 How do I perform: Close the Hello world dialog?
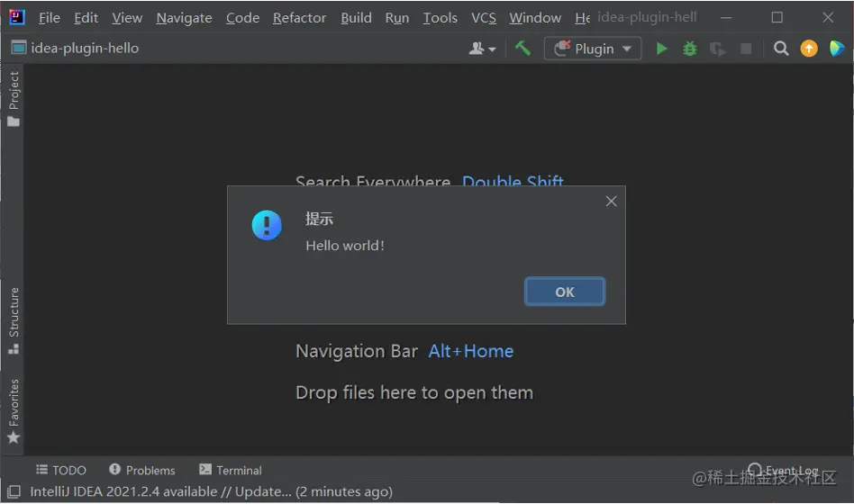pos(611,202)
